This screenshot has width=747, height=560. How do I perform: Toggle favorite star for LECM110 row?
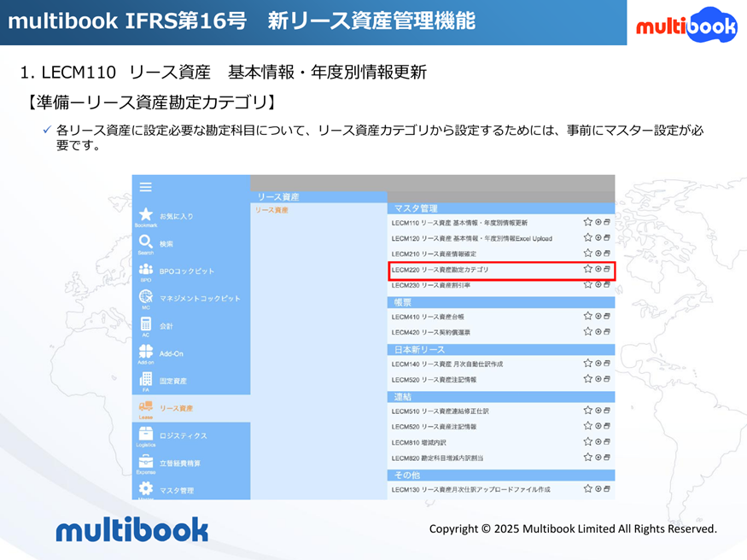pyautogui.click(x=588, y=222)
